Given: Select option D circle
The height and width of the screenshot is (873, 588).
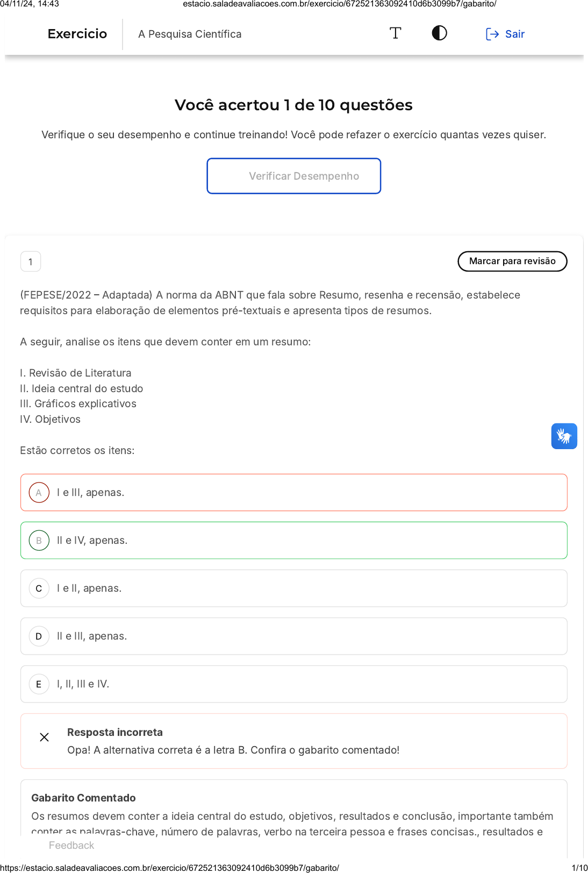Looking at the screenshot, I should (39, 636).
